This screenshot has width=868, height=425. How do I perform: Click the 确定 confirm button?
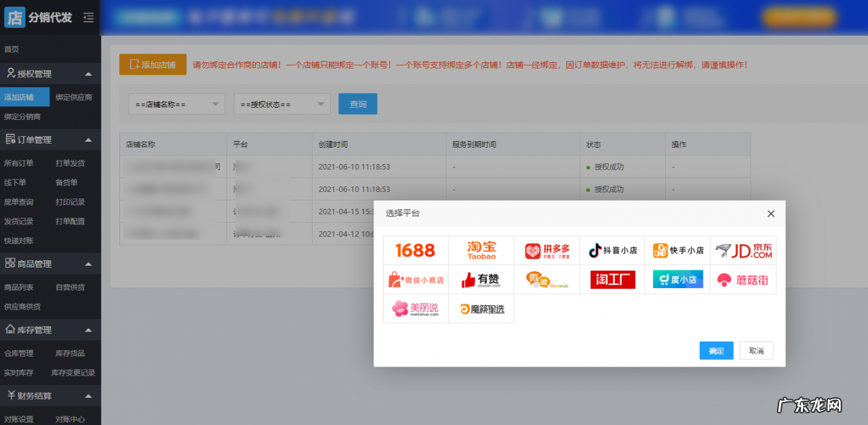[716, 350]
